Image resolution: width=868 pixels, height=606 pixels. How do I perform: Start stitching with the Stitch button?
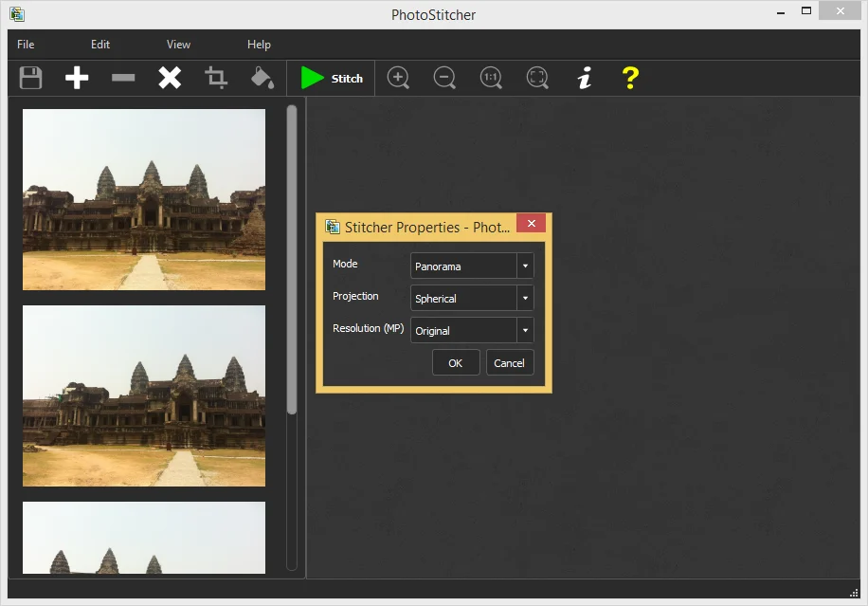(x=331, y=78)
